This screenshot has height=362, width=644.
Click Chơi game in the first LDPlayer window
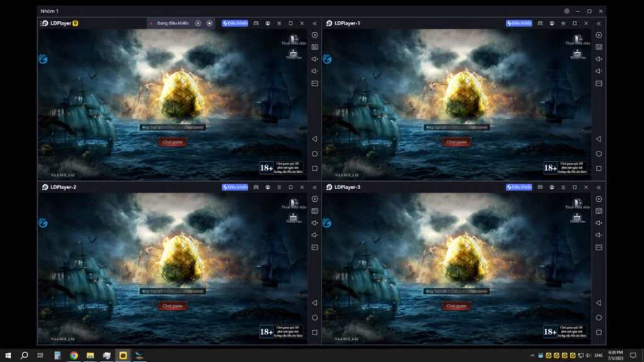[x=172, y=142]
